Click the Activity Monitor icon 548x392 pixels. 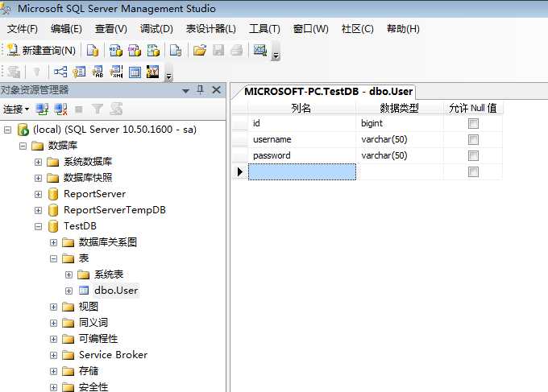[260, 51]
